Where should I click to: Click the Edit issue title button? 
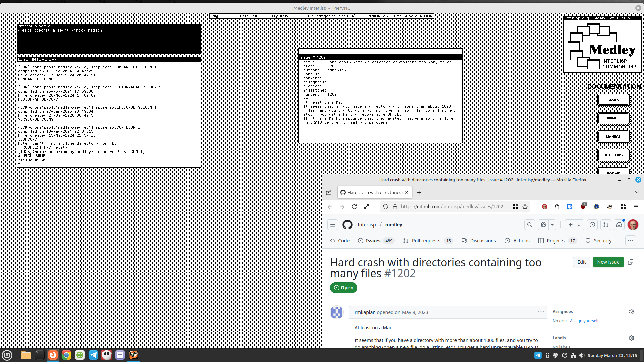[x=582, y=262]
